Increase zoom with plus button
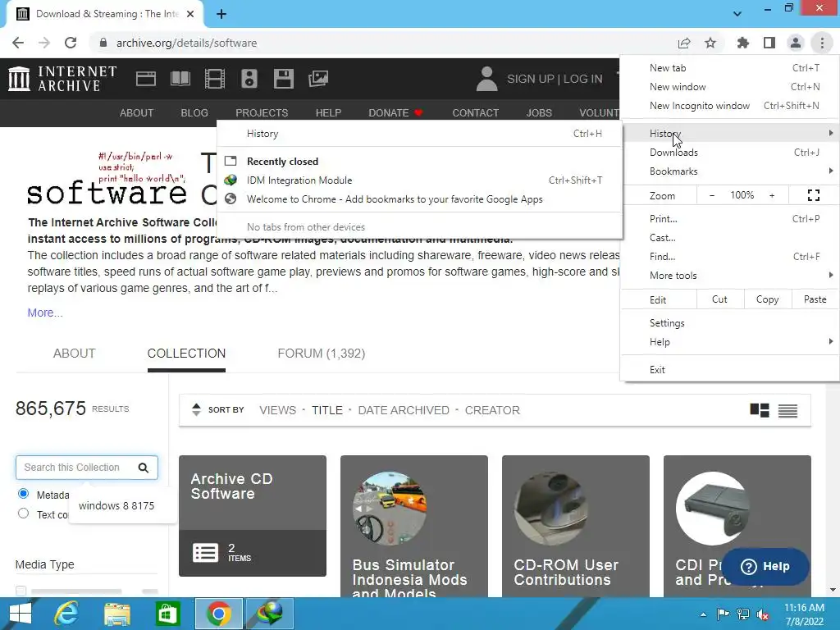This screenshot has height=630, width=840. point(772,195)
